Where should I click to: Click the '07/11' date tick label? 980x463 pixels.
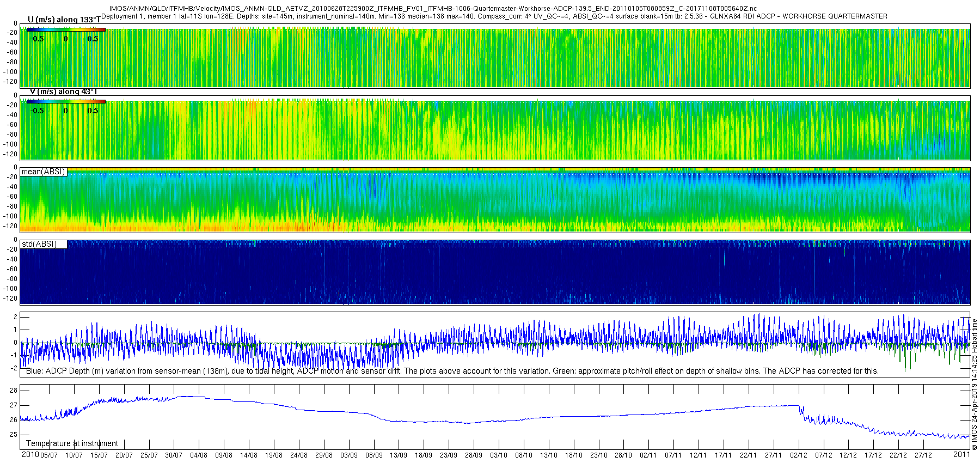pyautogui.click(x=673, y=455)
